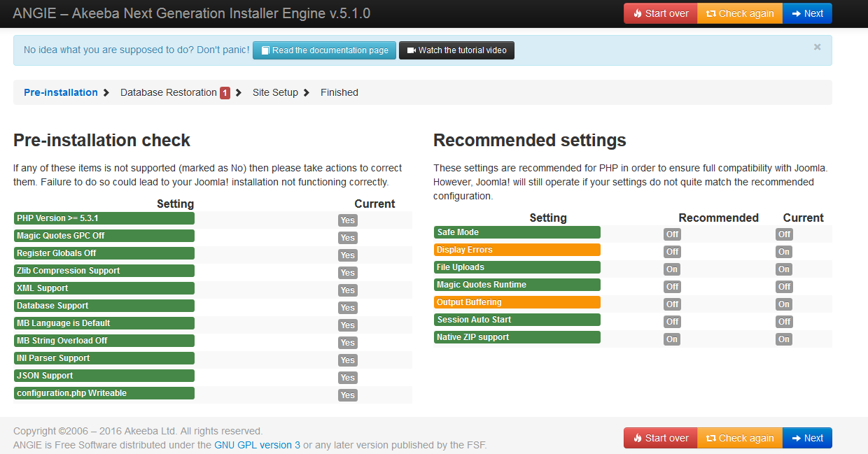868x454 pixels.
Task: Click the XML Support label
Action: coord(104,288)
